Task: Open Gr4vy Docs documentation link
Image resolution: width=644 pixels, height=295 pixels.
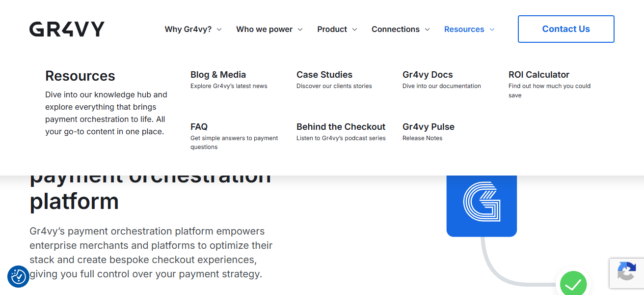Action: (428, 75)
